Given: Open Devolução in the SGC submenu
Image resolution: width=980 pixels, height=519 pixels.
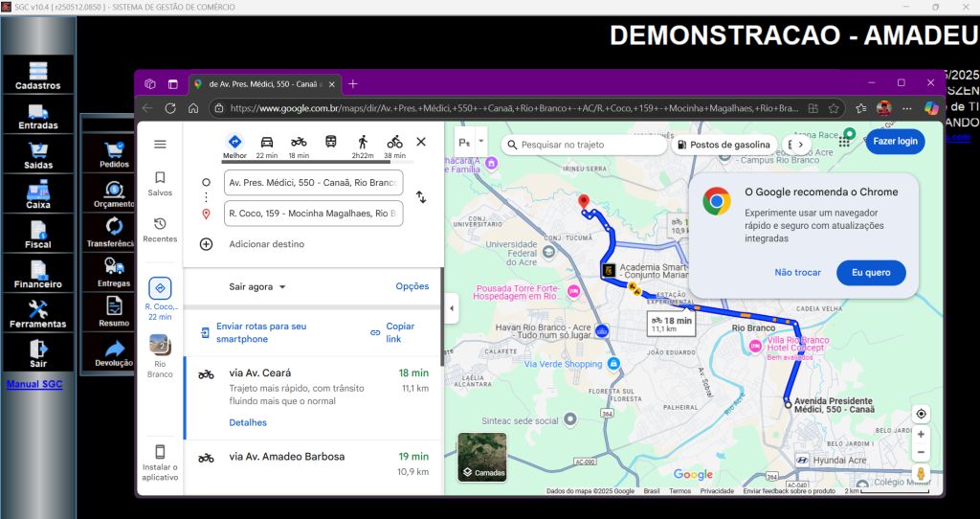Looking at the screenshot, I should pos(114,353).
